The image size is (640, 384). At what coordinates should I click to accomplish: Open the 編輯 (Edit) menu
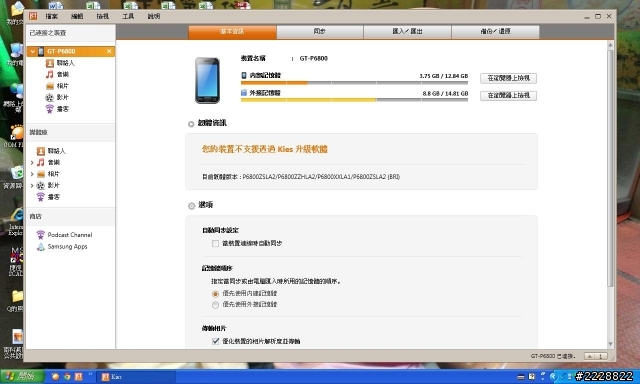tap(77, 16)
